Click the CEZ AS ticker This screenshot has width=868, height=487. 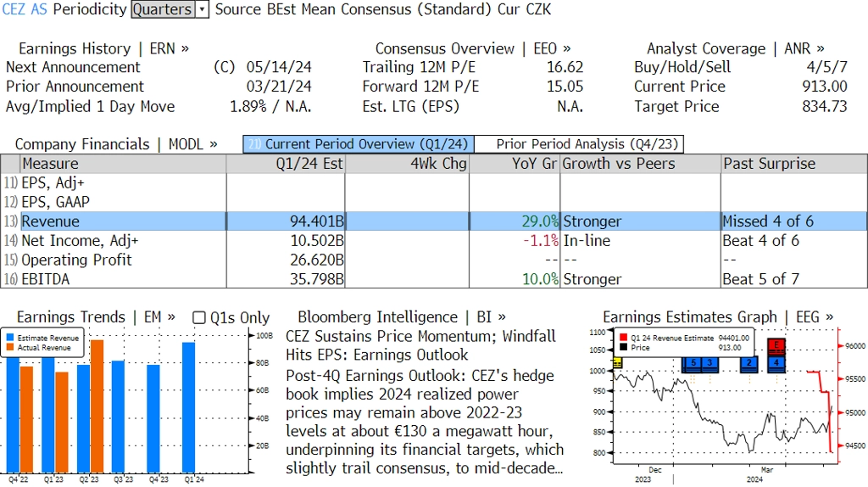point(25,9)
